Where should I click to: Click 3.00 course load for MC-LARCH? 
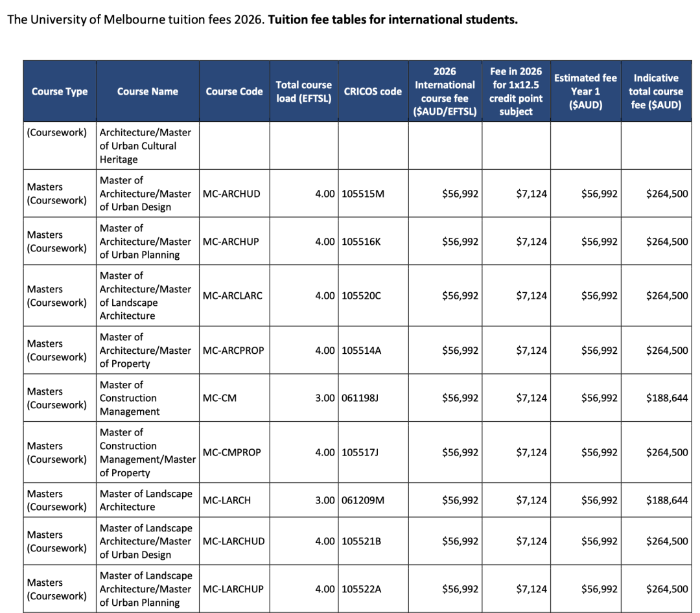[x=325, y=500]
